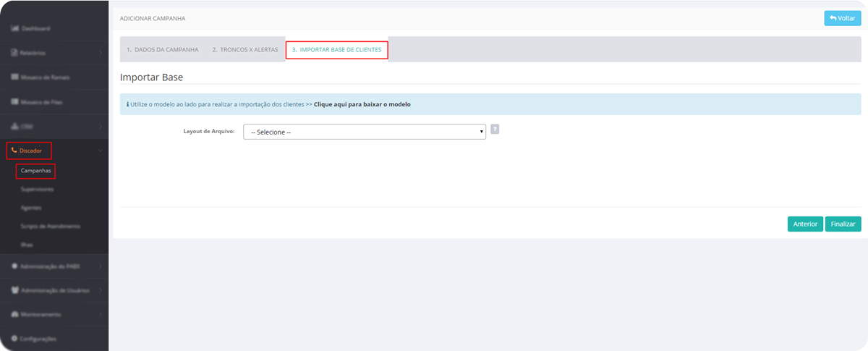Image resolution: width=868 pixels, height=351 pixels.
Task: Click the Voltar button
Action: coord(842,18)
